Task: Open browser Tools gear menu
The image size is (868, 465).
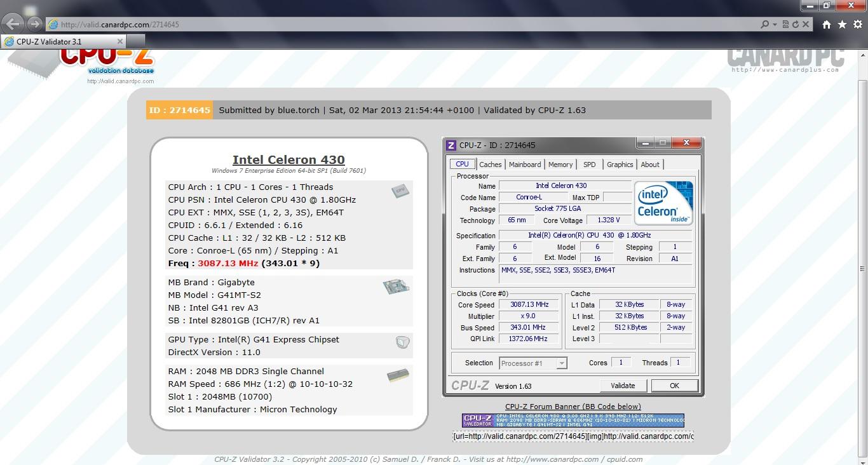Action: click(858, 24)
